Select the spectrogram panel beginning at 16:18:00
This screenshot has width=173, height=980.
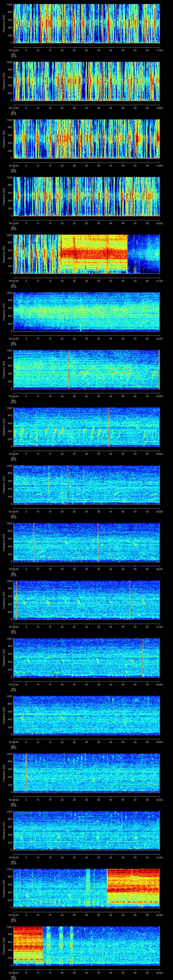click(87, 139)
